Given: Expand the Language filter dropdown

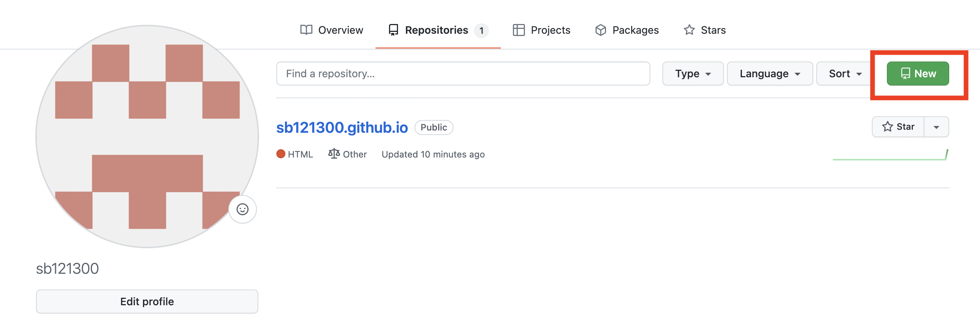Looking at the screenshot, I should click(x=770, y=74).
